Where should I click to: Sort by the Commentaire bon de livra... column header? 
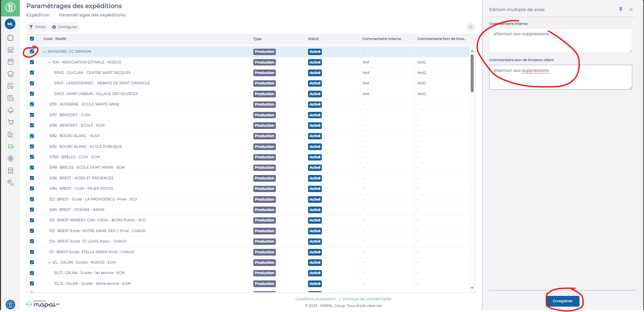click(442, 39)
